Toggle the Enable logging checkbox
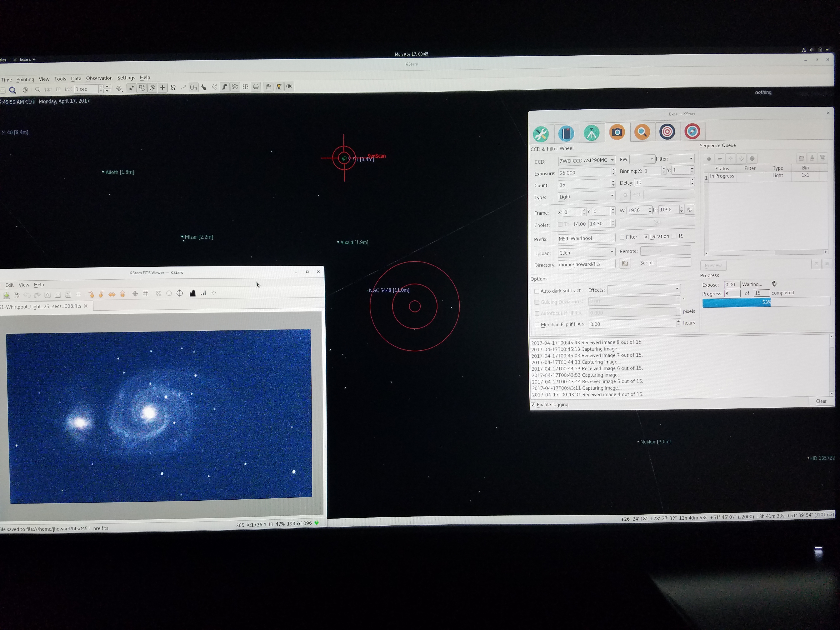 click(x=533, y=405)
